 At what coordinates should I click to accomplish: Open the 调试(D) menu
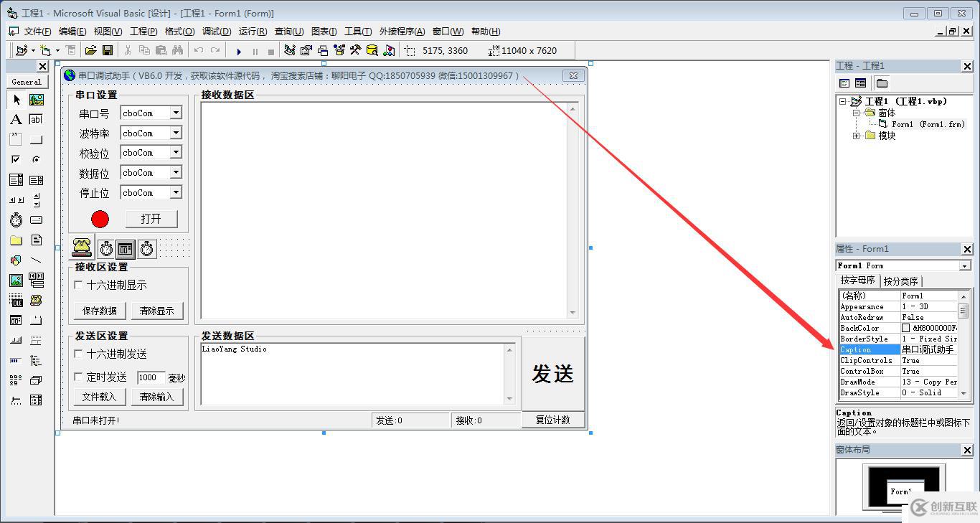(x=215, y=31)
